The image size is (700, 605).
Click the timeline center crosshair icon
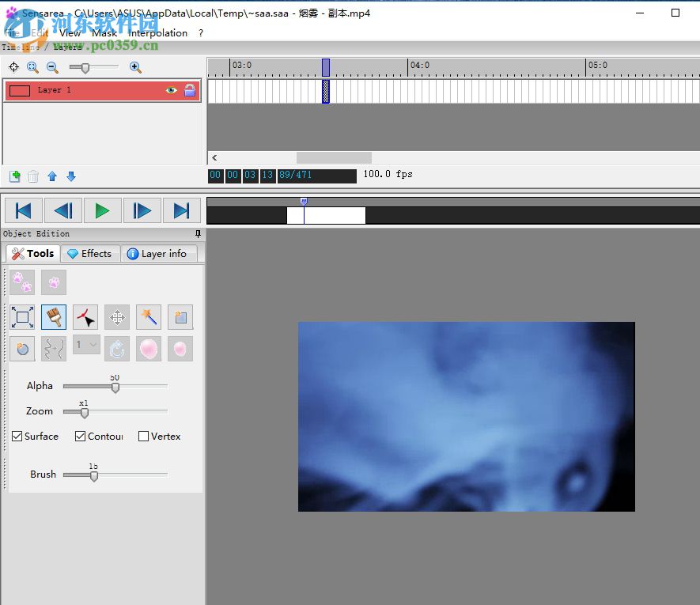[13, 68]
